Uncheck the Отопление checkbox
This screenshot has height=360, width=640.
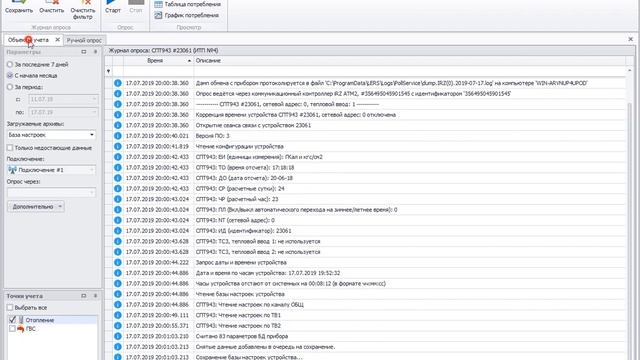point(12,320)
